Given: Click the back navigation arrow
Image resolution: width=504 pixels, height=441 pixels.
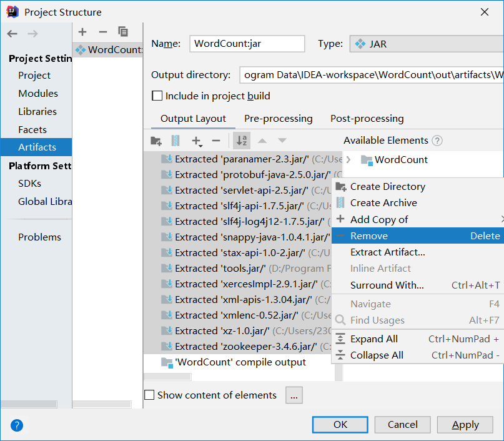Looking at the screenshot, I should (x=12, y=34).
